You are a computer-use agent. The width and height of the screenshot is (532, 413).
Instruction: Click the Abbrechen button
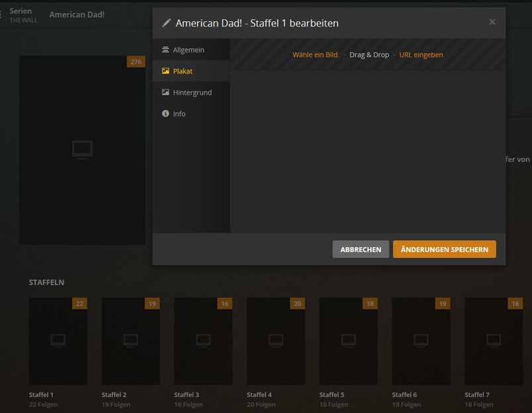(x=360, y=249)
